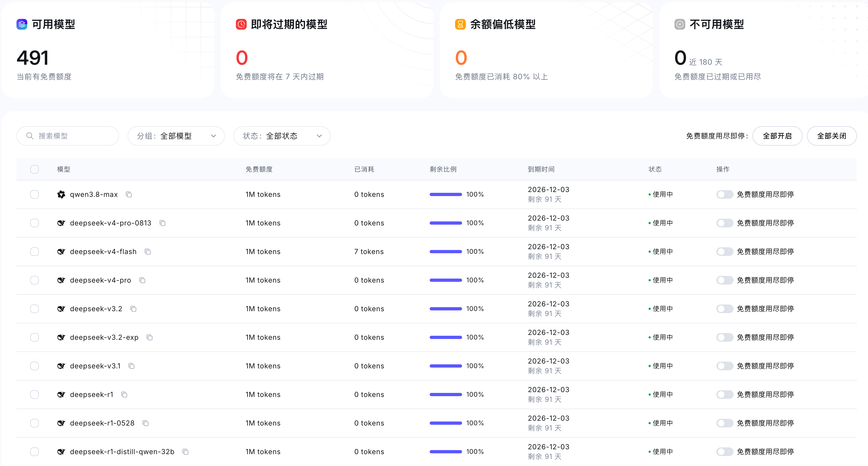Switch on 免费额度用尽即停 for deepseek-r1

[725, 395]
